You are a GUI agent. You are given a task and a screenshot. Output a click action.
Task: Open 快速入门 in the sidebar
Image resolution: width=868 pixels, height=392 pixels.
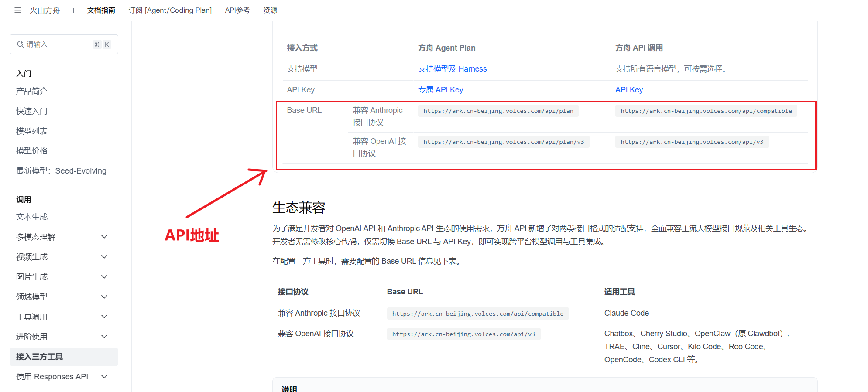(x=32, y=111)
